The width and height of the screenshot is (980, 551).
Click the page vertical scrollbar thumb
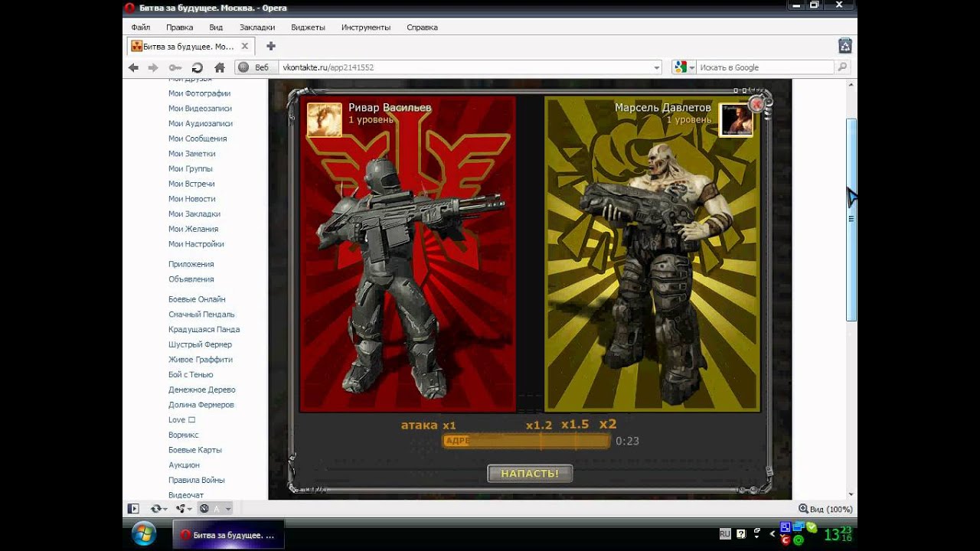851,219
